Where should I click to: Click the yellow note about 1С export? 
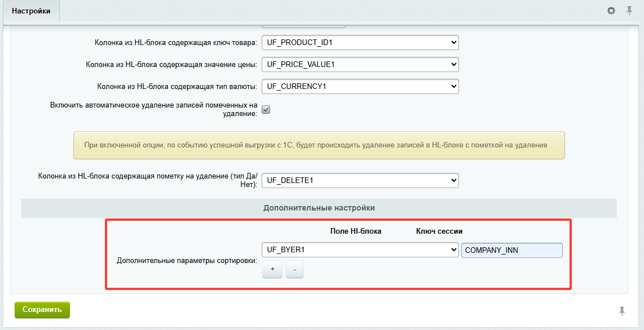pos(319,145)
